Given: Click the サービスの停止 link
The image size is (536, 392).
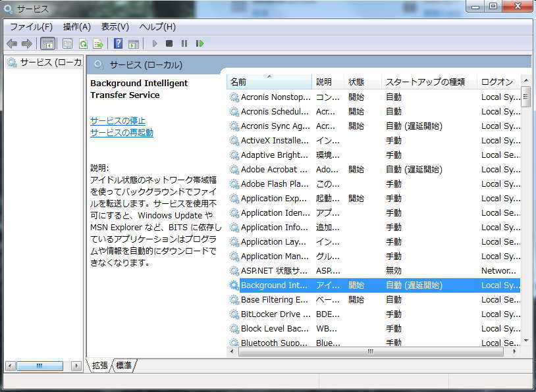Looking at the screenshot, I should click(118, 120).
